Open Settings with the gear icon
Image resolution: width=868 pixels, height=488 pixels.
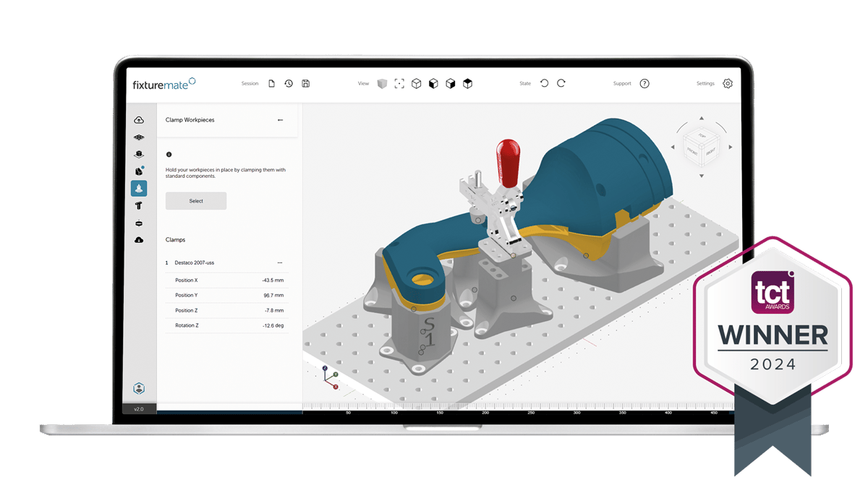(x=728, y=84)
